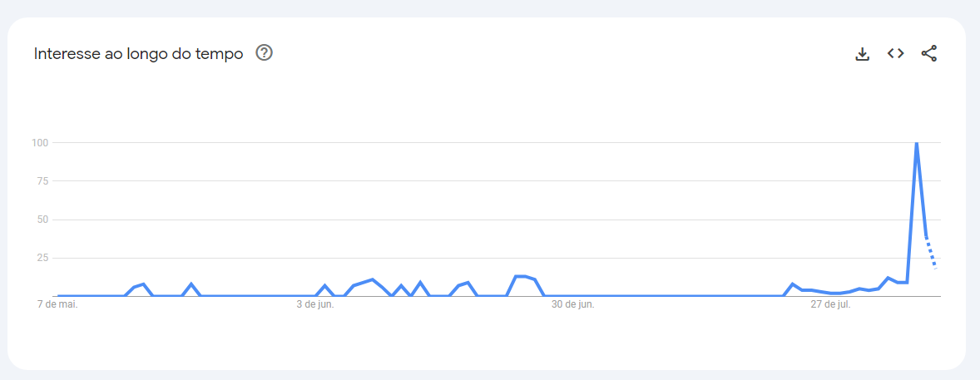Click the first small bump after "7 de mai."
The height and width of the screenshot is (380, 980).
coord(143,284)
